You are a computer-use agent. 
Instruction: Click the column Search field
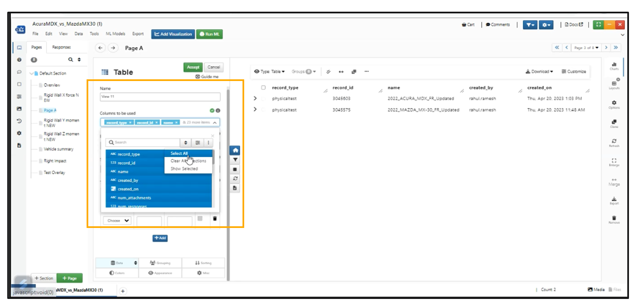tap(143, 143)
